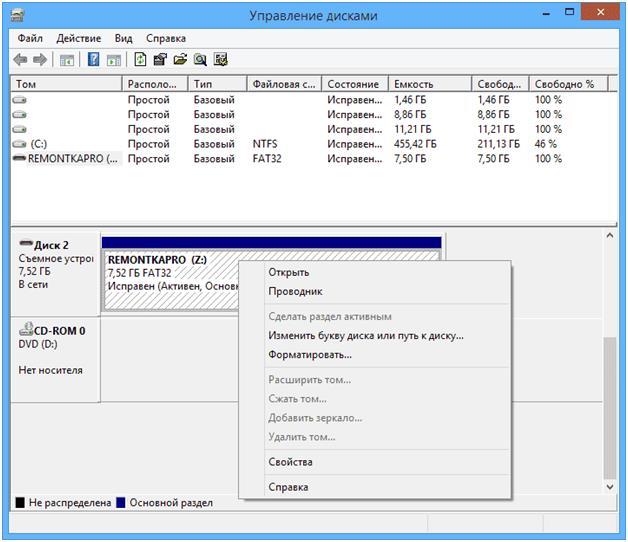The height and width of the screenshot is (542, 628).
Task: Sort by the Тип column header
Action: [217, 84]
